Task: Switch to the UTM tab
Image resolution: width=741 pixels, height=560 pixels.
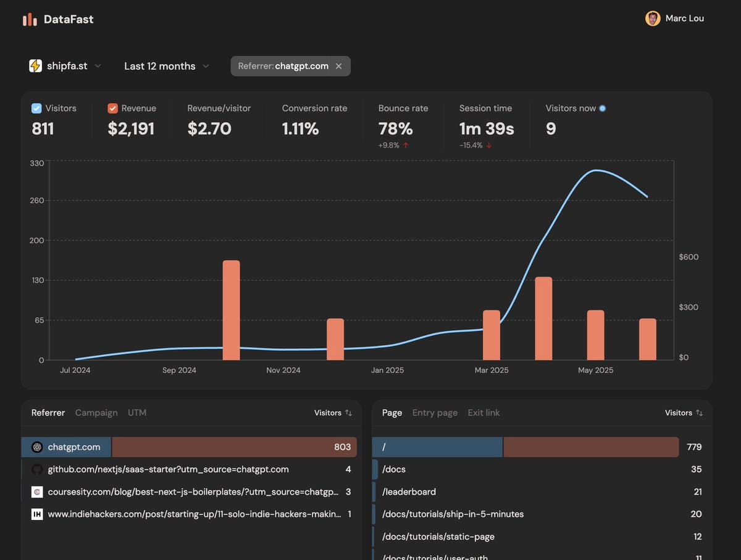Action: [137, 413]
